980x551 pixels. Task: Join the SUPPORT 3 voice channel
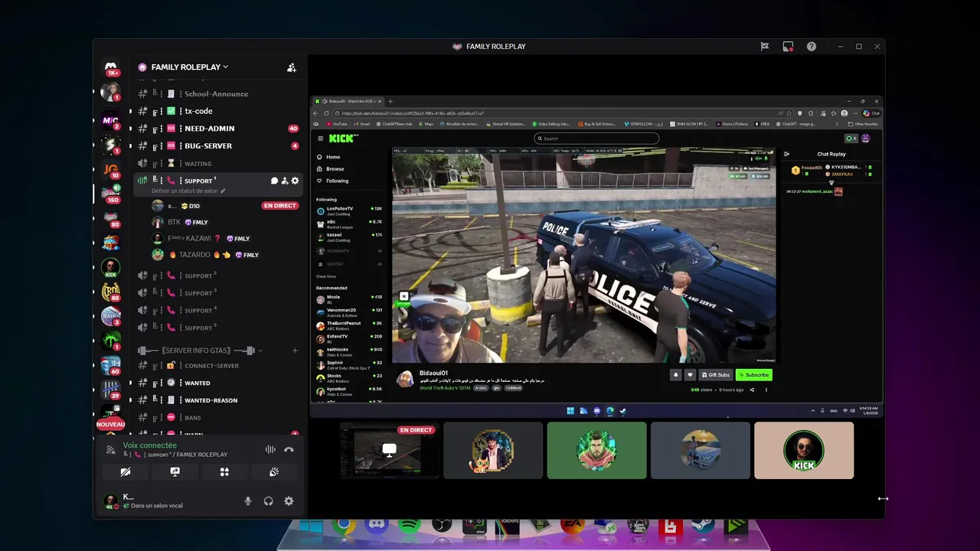pyautogui.click(x=217, y=293)
